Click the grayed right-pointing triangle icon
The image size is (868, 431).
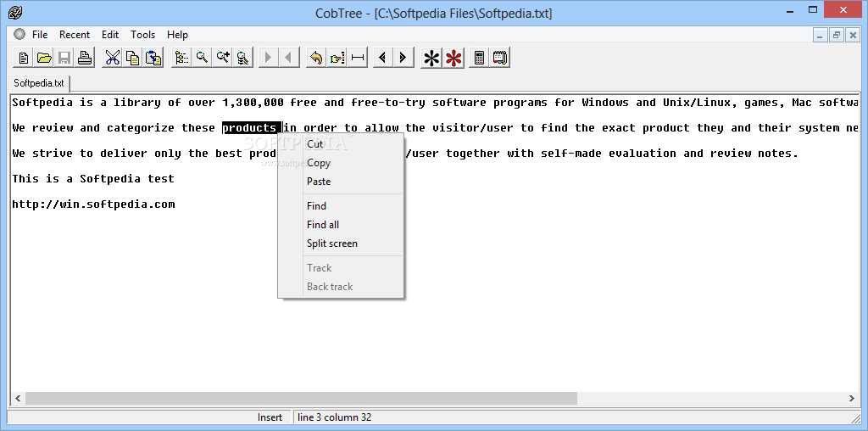(269, 58)
